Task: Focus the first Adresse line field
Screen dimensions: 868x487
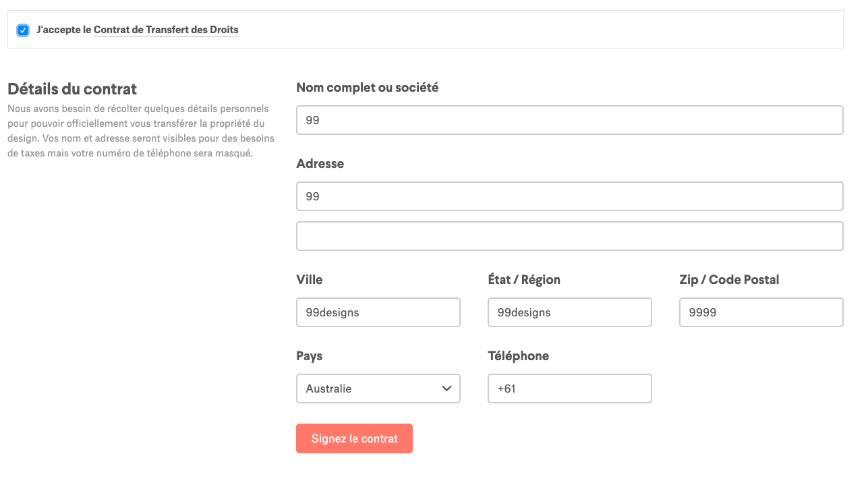Action: point(569,196)
